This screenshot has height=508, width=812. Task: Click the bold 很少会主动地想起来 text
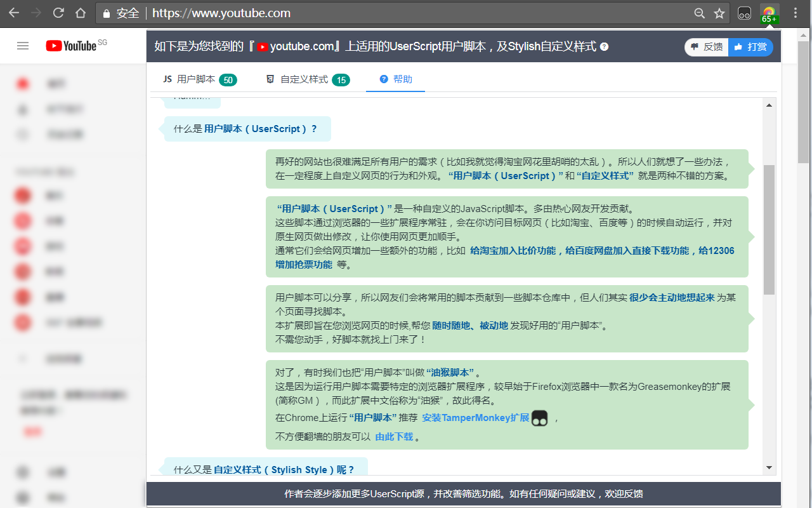672,297
